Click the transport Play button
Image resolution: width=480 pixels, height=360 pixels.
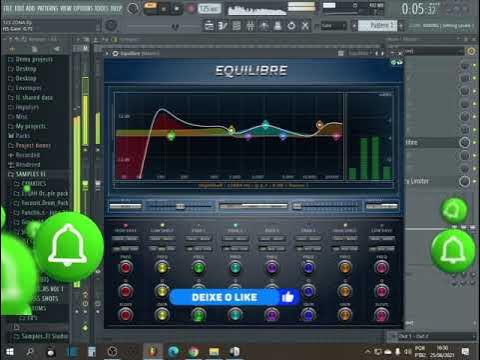tap(164, 9)
